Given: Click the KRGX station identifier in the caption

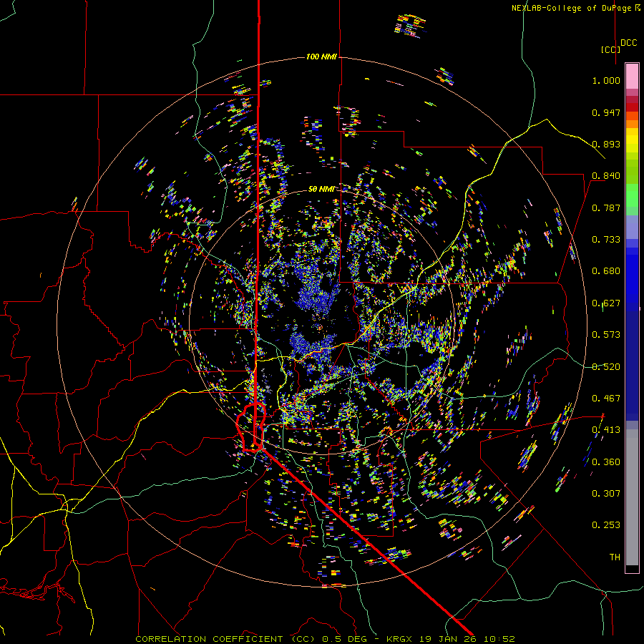Looking at the screenshot, I should (399, 639).
